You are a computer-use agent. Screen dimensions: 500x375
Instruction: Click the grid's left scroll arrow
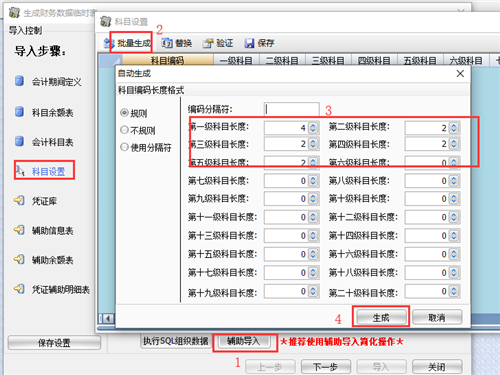tap(108, 318)
